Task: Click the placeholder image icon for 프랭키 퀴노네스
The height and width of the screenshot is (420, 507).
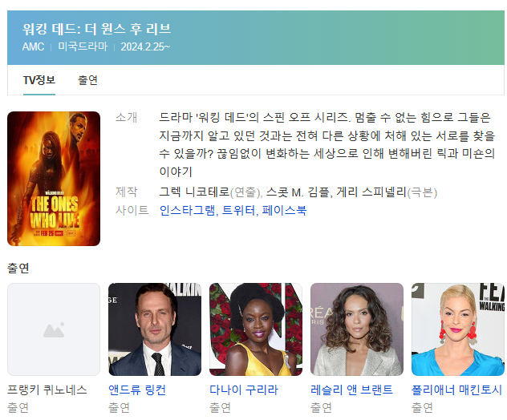Action: pyautogui.click(x=54, y=329)
